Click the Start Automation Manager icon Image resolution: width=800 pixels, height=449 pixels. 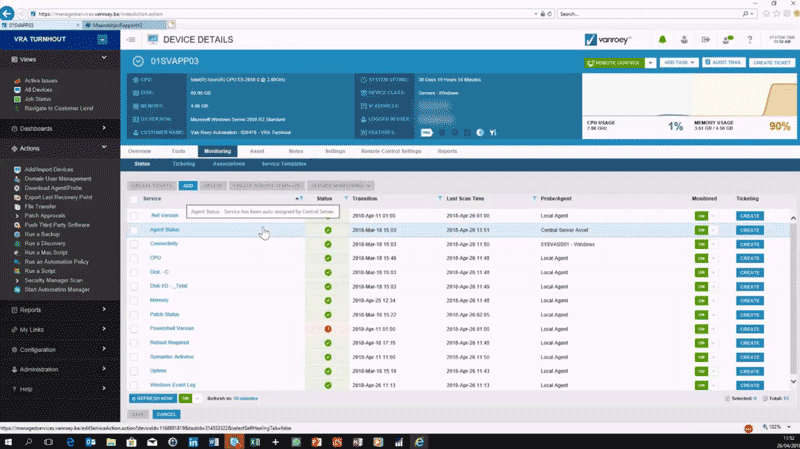tap(17, 289)
